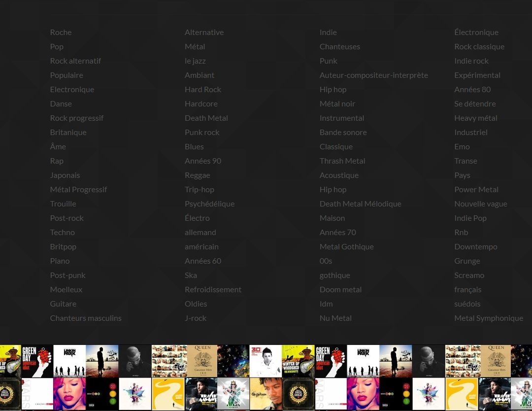The height and width of the screenshot is (411, 532).
Task: Open the Doom metal genre
Action: [340, 289]
